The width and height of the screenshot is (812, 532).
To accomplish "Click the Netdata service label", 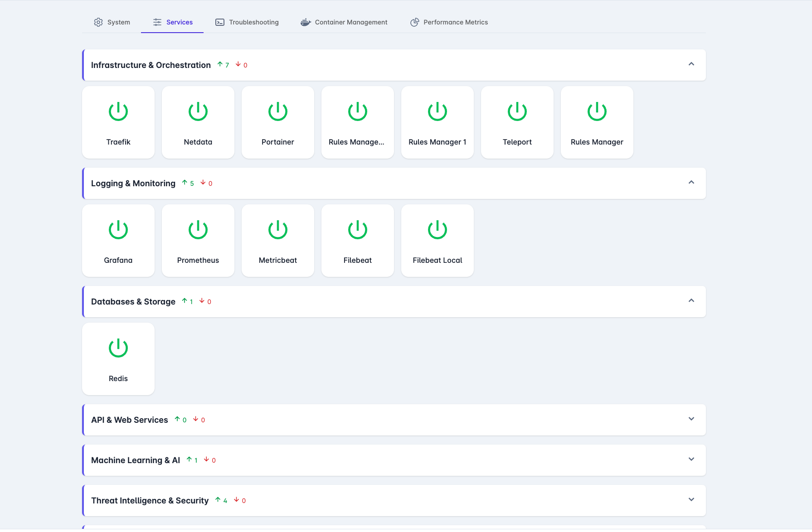I will [198, 142].
